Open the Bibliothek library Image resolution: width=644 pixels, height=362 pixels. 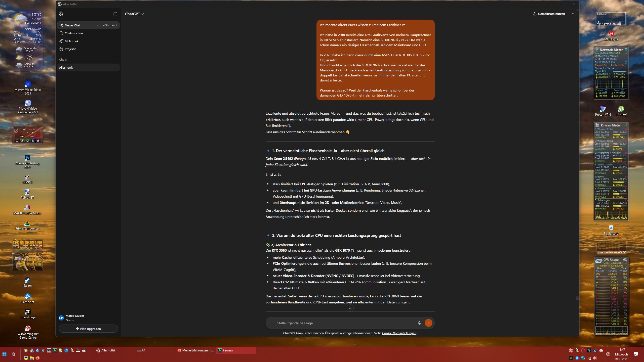[x=71, y=41]
